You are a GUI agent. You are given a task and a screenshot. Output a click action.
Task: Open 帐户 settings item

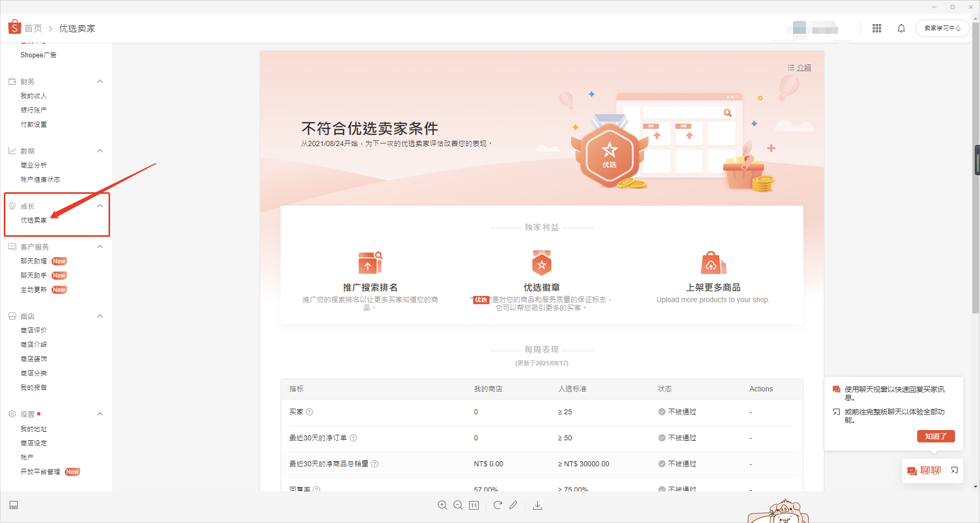tap(27, 457)
